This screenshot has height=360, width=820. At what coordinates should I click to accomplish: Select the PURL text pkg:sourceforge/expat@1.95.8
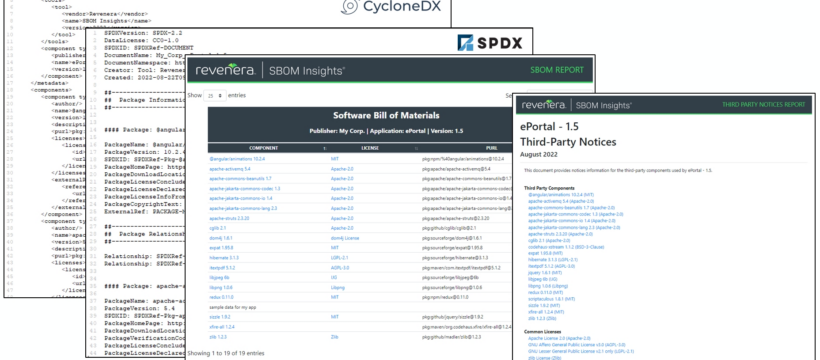[452, 248]
